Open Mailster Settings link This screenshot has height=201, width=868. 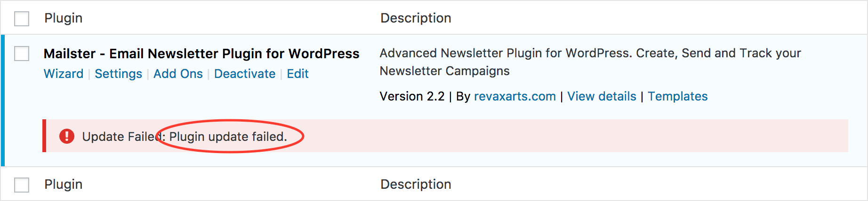coord(118,74)
